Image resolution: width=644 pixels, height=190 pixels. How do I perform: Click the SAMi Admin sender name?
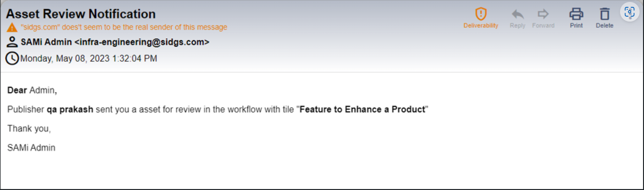tap(46, 42)
